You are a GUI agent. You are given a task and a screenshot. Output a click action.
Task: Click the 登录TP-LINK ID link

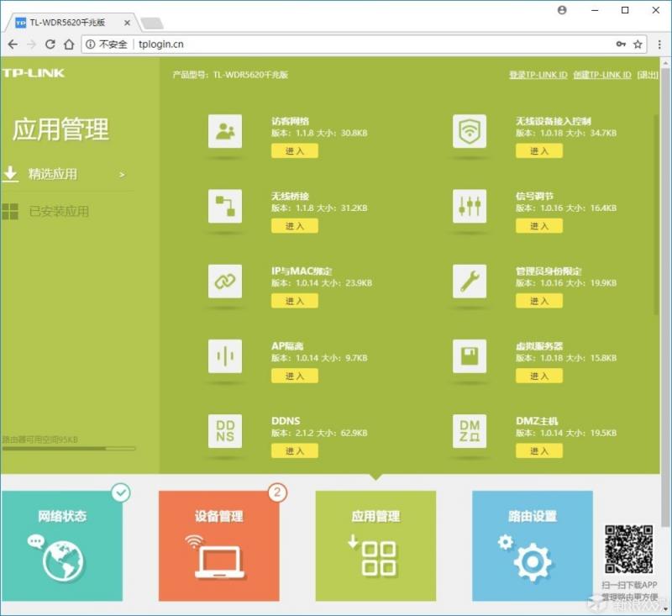(x=538, y=75)
